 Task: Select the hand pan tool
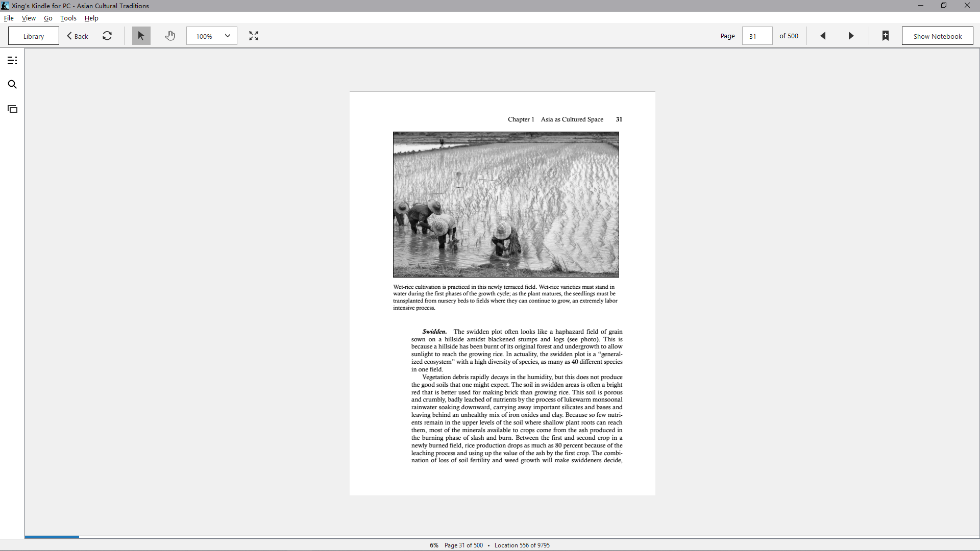coord(170,36)
